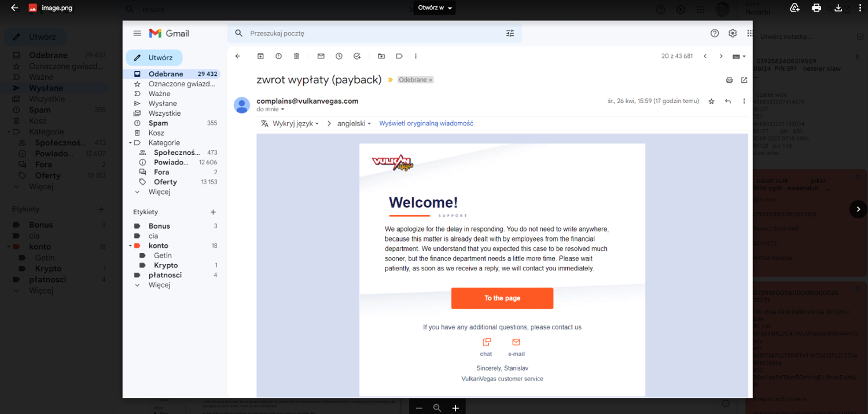Expand recipient details next to "do mnie"
Viewport: 868px width, 414px height.
(x=282, y=109)
